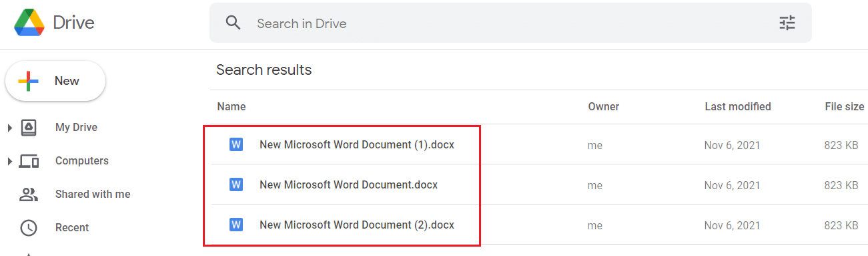Click Word icon of Document (1).docx
Screen dimensions: 868x256
point(236,144)
